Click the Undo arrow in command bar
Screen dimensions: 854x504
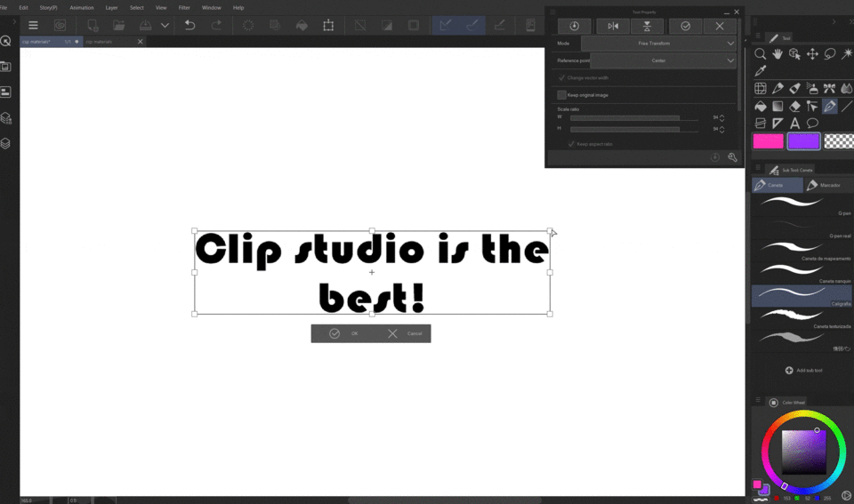coord(189,25)
